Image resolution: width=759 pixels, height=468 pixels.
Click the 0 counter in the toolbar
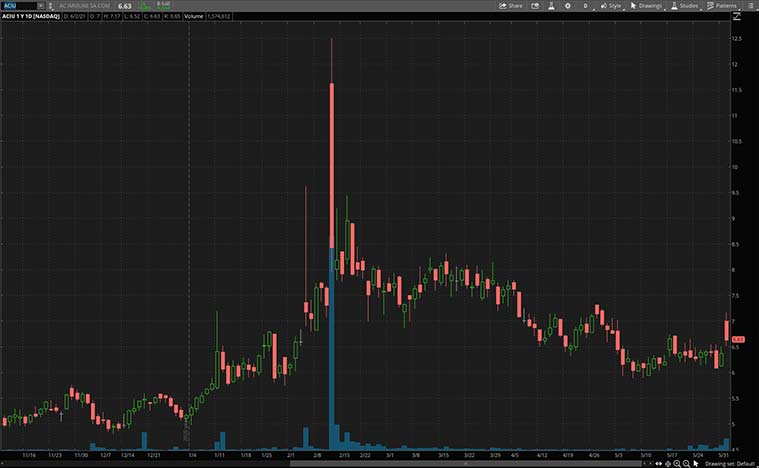[585, 6]
